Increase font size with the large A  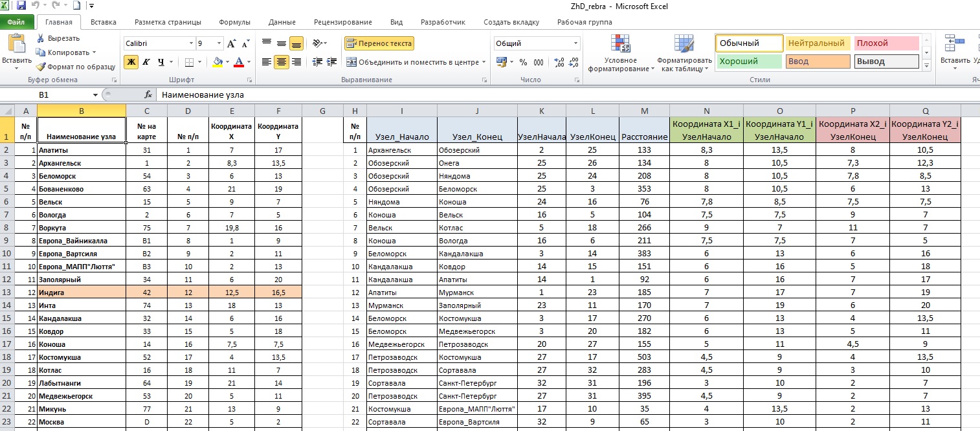tap(231, 43)
